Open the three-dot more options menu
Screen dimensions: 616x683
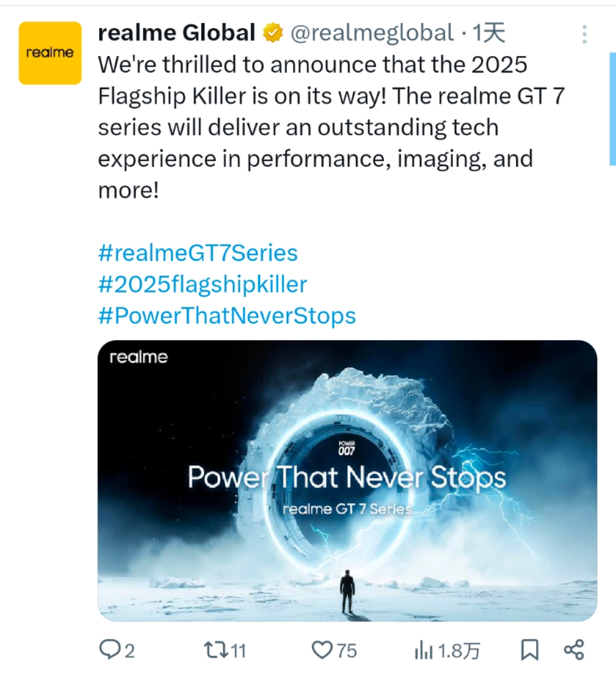(584, 34)
